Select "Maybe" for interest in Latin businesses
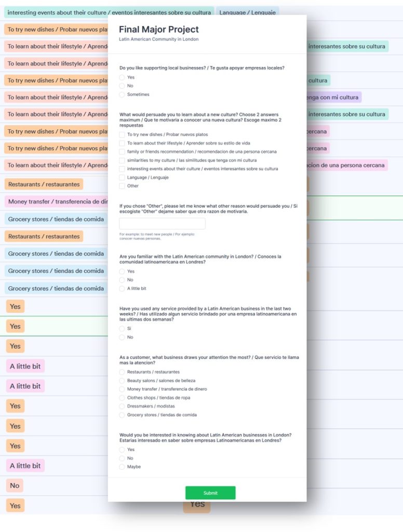This screenshot has height=532, width=403. (x=122, y=467)
